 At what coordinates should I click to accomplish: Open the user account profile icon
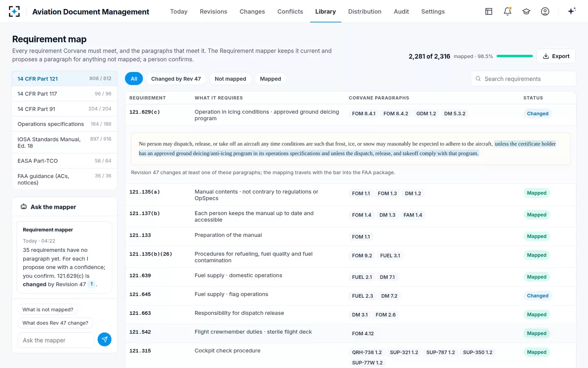[x=545, y=11]
